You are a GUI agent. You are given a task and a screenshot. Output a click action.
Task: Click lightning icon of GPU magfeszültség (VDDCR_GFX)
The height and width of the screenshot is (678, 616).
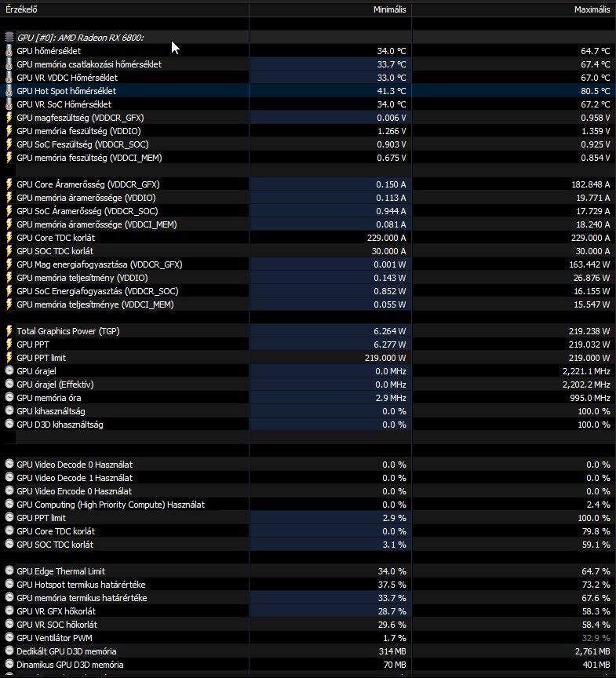pyautogui.click(x=9, y=118)
